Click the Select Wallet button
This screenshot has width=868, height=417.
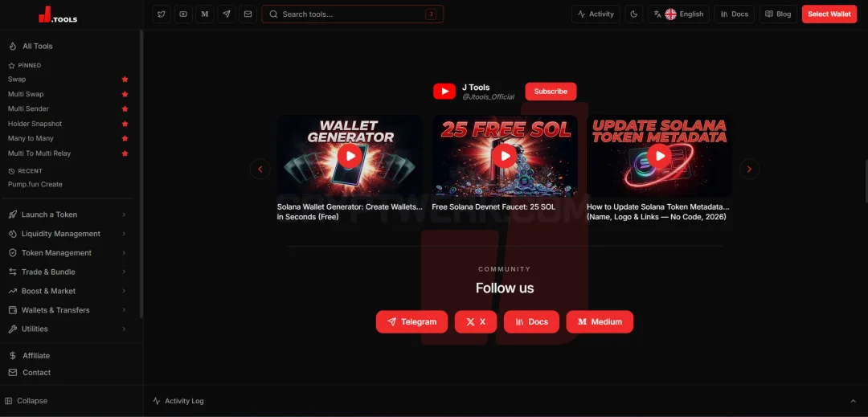829,14
